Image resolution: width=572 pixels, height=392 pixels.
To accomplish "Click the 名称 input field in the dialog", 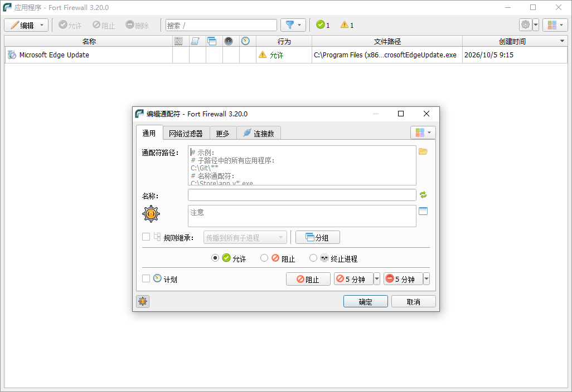I will click(302, 195).
